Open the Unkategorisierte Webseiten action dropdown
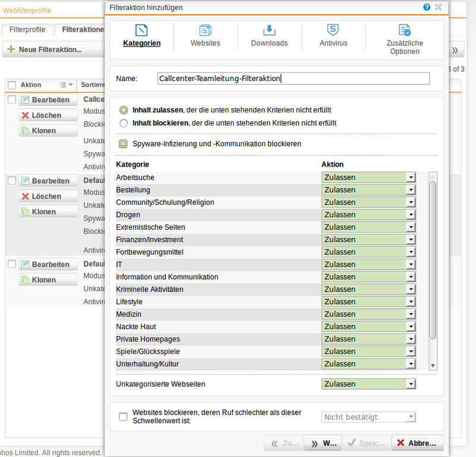The width and height of the screenshot is (476, 457). [x=410, y=384]
